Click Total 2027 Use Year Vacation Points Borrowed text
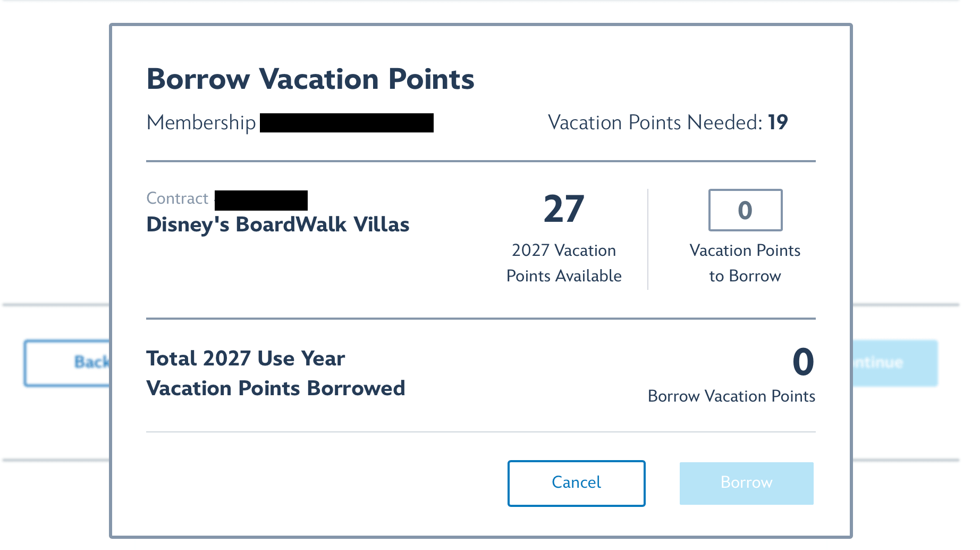980x550 pixels. tap(275, 373)
